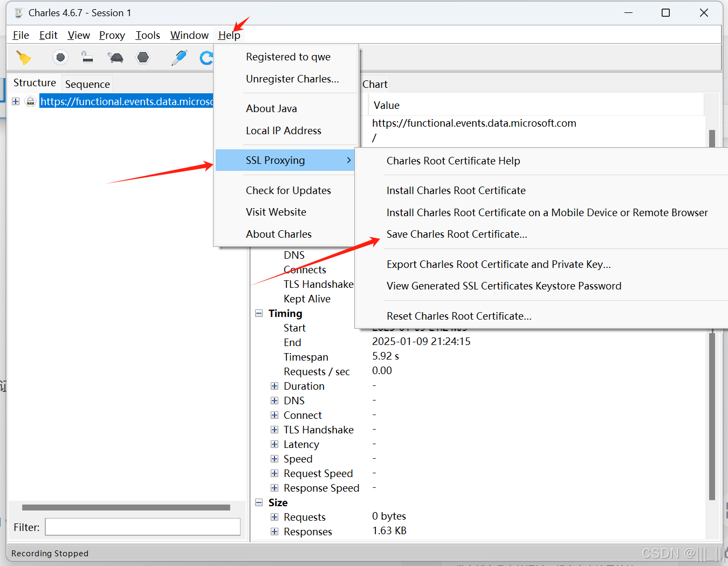Collapse the Size section
Screen dimensions: 728x566
pyautogui.click(x=259, y=502)
